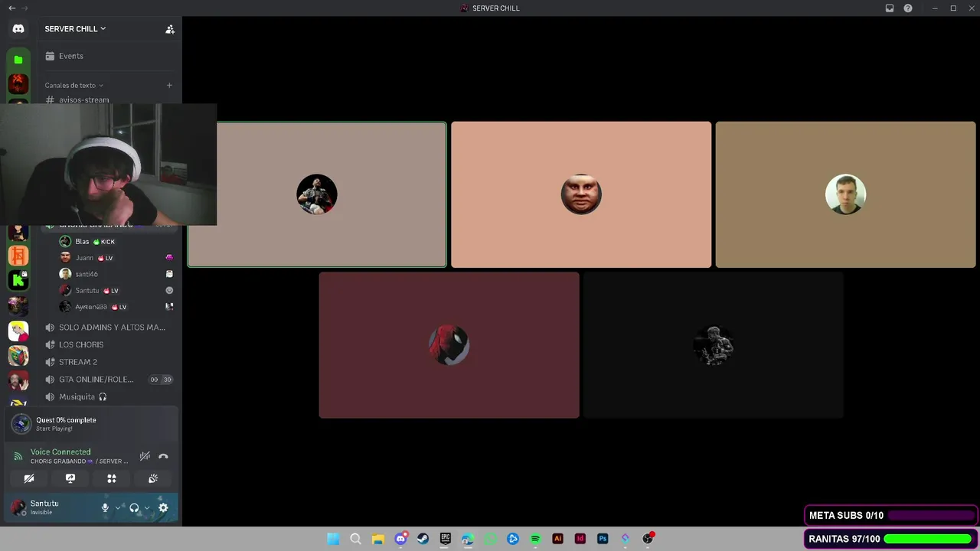980x551 pixels.
Task: Go back with the title bar arrow
Action: click(11, 8)
